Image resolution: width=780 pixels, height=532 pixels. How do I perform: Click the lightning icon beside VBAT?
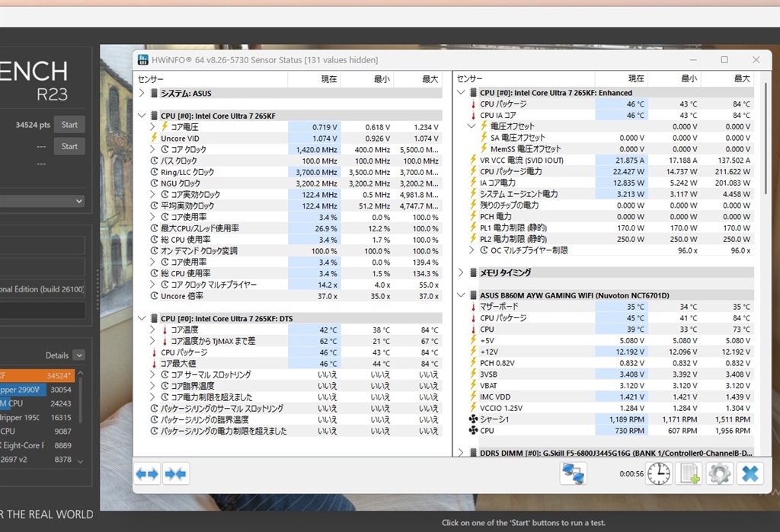point(473,385)
